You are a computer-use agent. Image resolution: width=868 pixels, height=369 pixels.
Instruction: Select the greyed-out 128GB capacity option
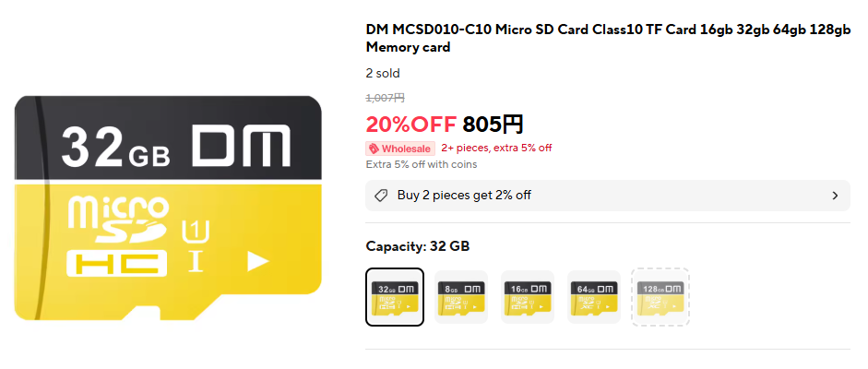(x=660, y=297)
